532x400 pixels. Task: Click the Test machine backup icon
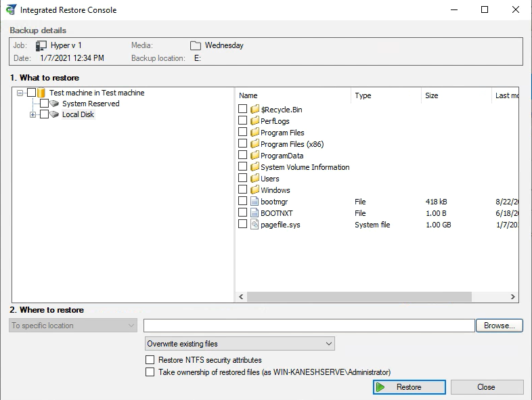point(42,93)
